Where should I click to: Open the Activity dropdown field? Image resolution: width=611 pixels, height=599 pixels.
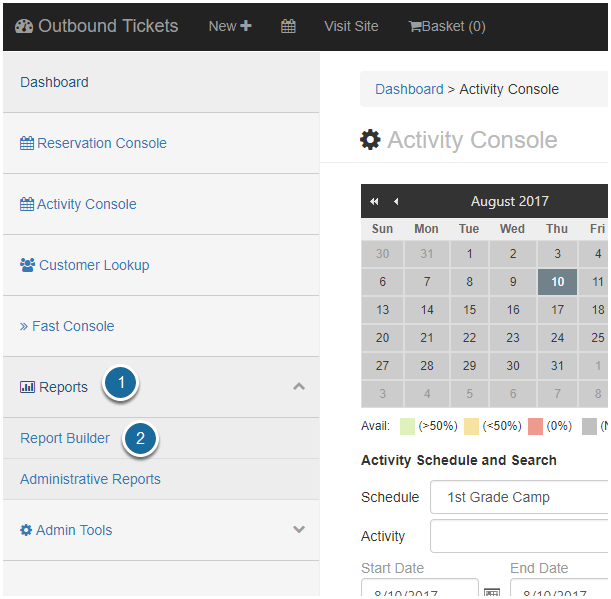click(519, 536)
